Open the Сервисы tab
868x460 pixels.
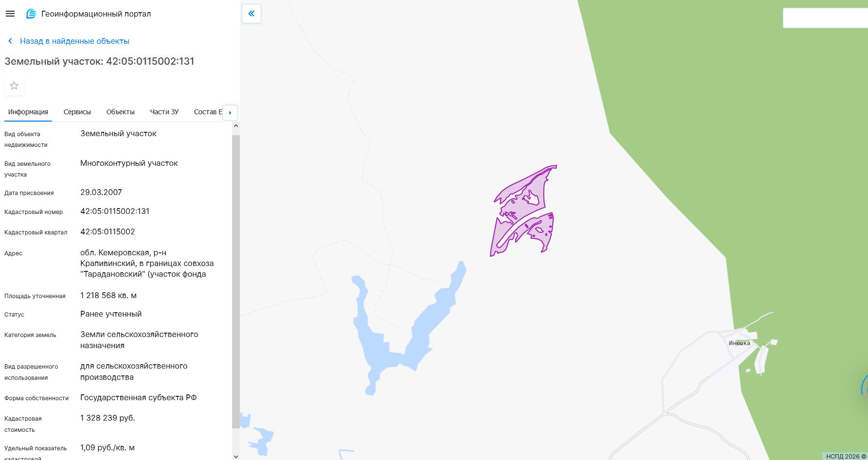(x=77, y=112)
